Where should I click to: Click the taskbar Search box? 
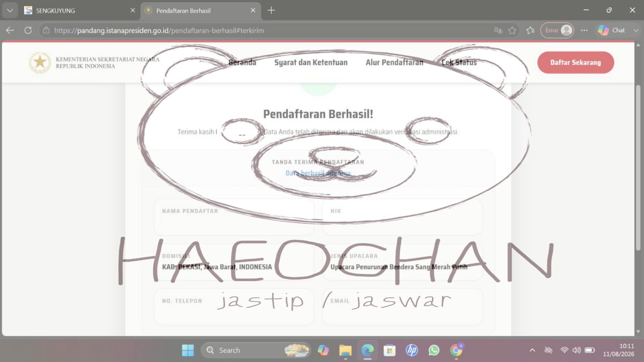point(255,350)
